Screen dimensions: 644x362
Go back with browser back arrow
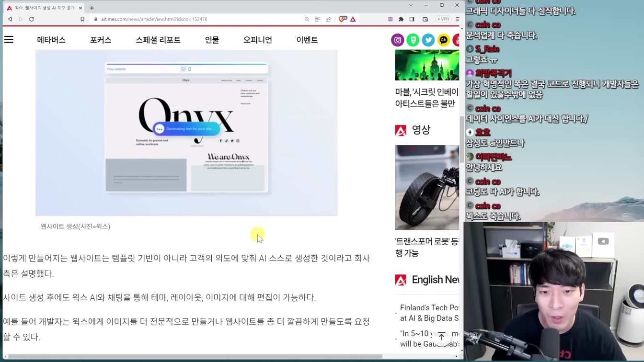10,19
